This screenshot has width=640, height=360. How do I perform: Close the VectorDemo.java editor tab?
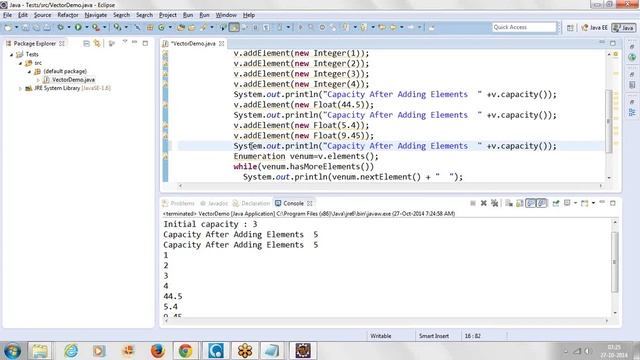[222, 43]
